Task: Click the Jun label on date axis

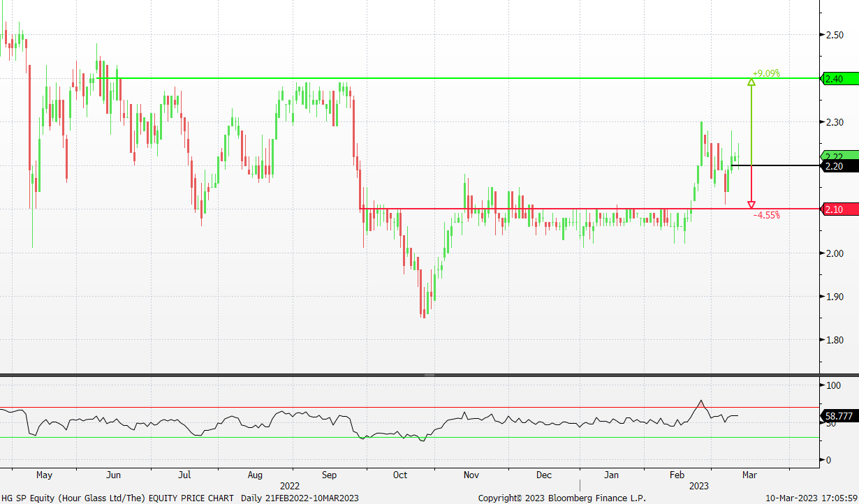Action: [x=113, y=475]
